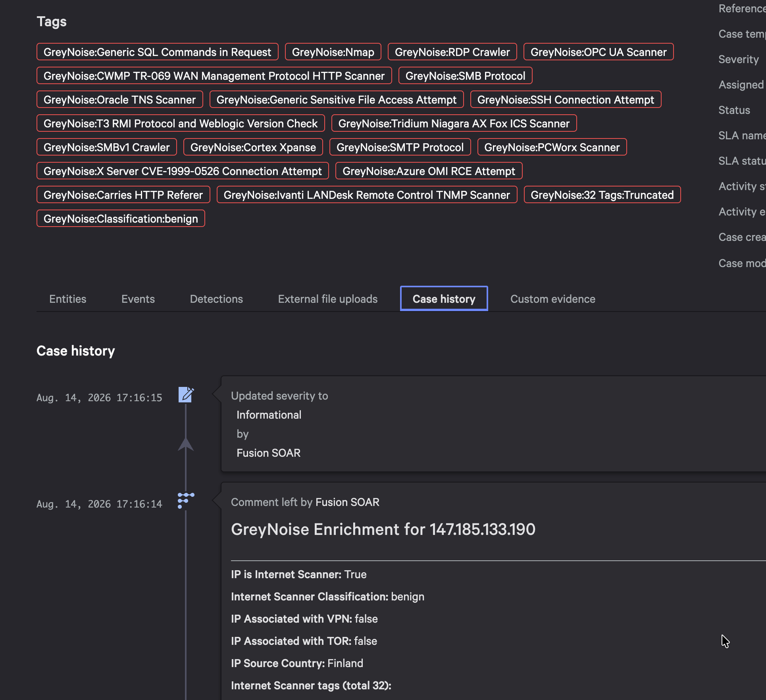The height and width of the screenshot is (700, 766).
Task: Select Generic Sensitive File Access Attempt tag
Action: coord(337,100)
